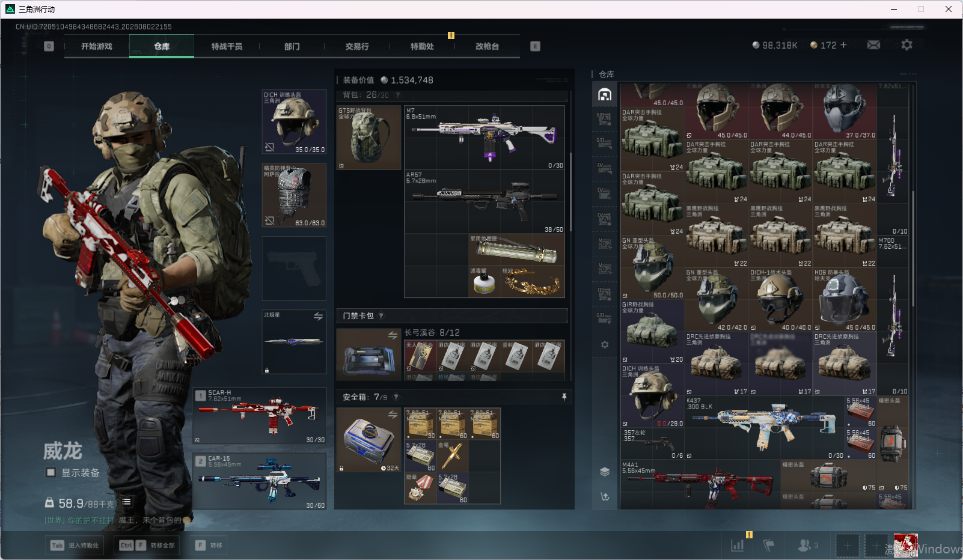963x560 pixels.
Task: Click the backpack panel vertical scrollbar
Action: (x=570, y=192)
